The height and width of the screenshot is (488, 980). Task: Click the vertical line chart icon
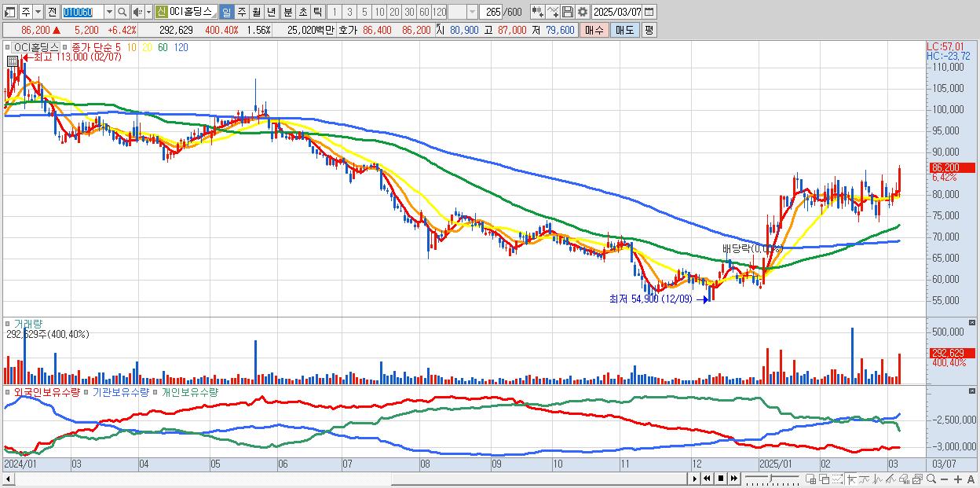click(x=878, y=479)
